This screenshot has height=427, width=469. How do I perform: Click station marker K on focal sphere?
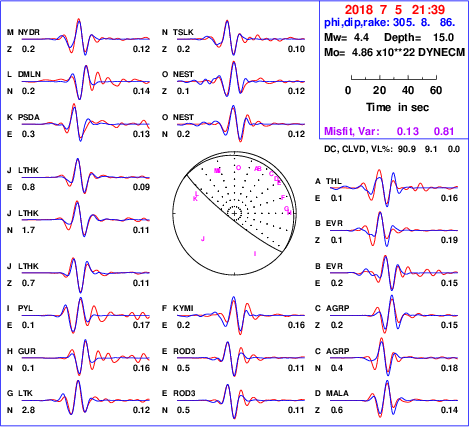[x=195, y=199]
